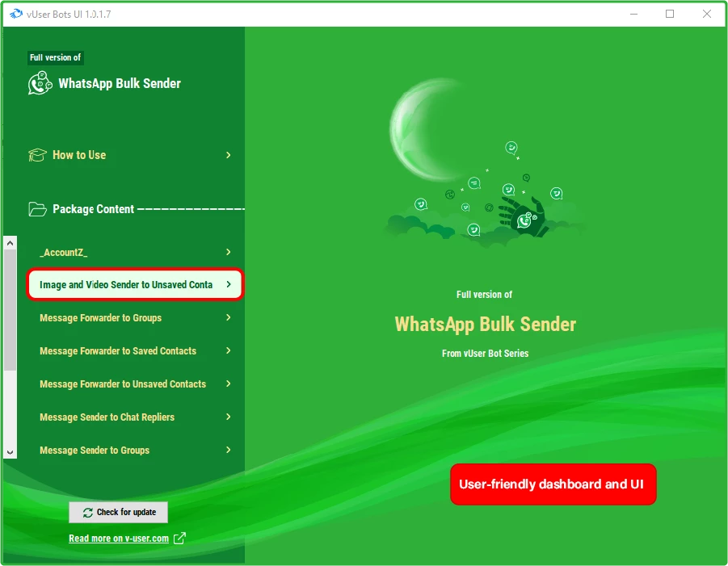Click the sidebar WhatsApp Bulk Sender title
The width and height of the screenshot is (728, 566).
tap(120, 83)
